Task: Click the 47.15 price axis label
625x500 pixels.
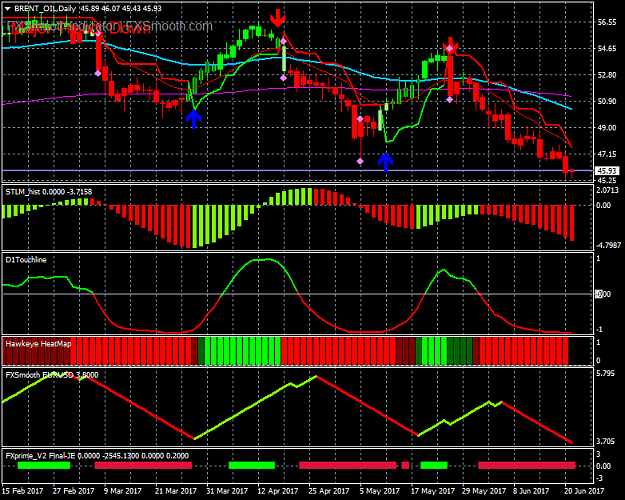Action: [607, 154]
